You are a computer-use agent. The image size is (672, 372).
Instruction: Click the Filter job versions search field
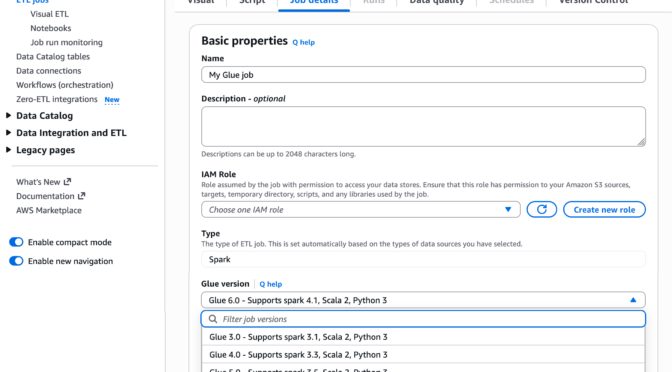423,319
